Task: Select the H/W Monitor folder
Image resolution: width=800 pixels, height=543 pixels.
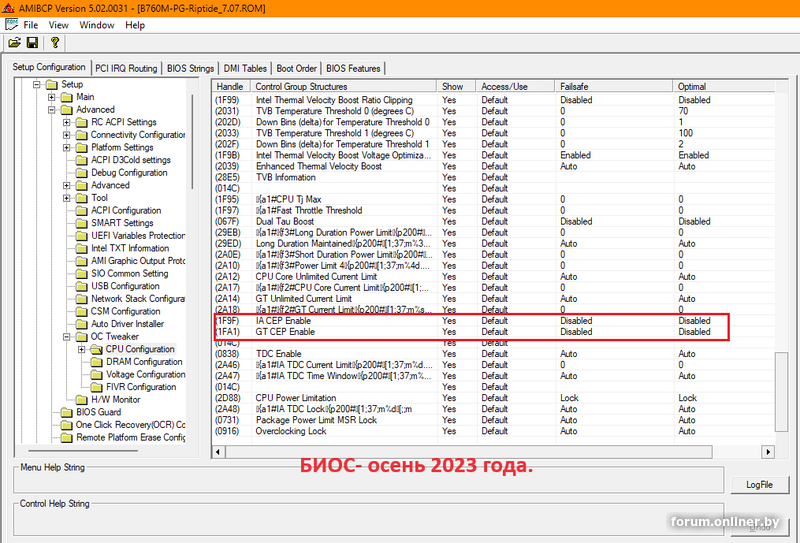Action: point(115,400)
